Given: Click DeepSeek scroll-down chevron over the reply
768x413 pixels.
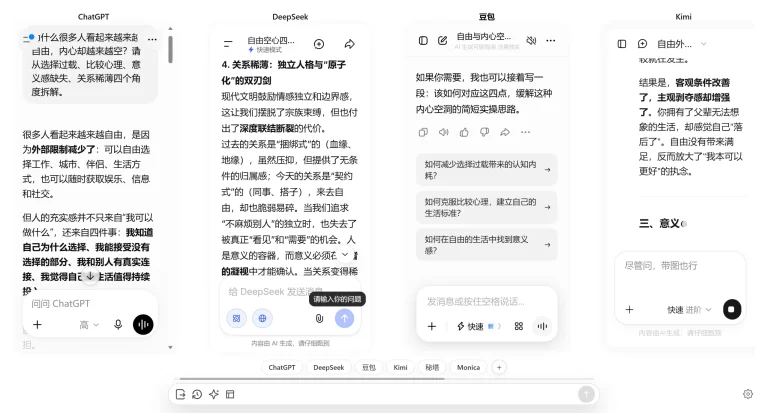Looking at the screenshot, I should (345, 254).
